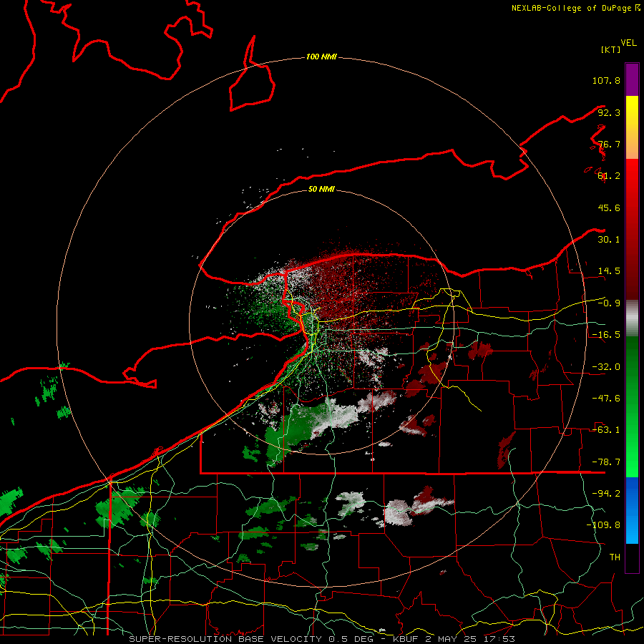The height and width of the screenshot is (644, 644).
Task: Click the 76.7 legend value
Action: point(609,144)
